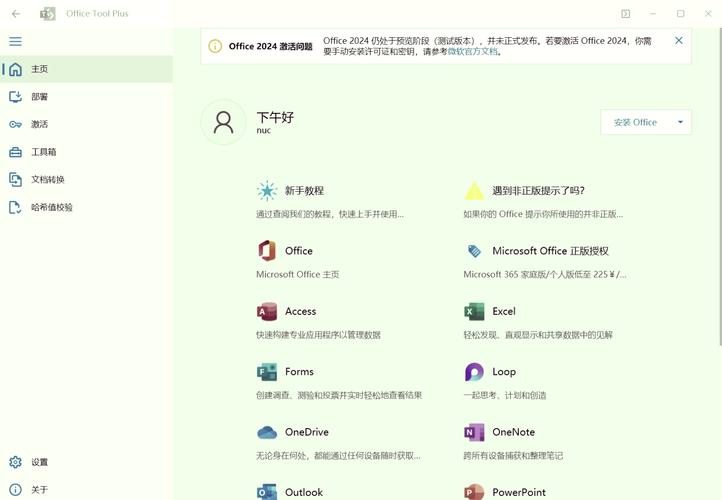Click the hash check file icon
The height and width of the screenshot is (500, 722).
[15, 207]
